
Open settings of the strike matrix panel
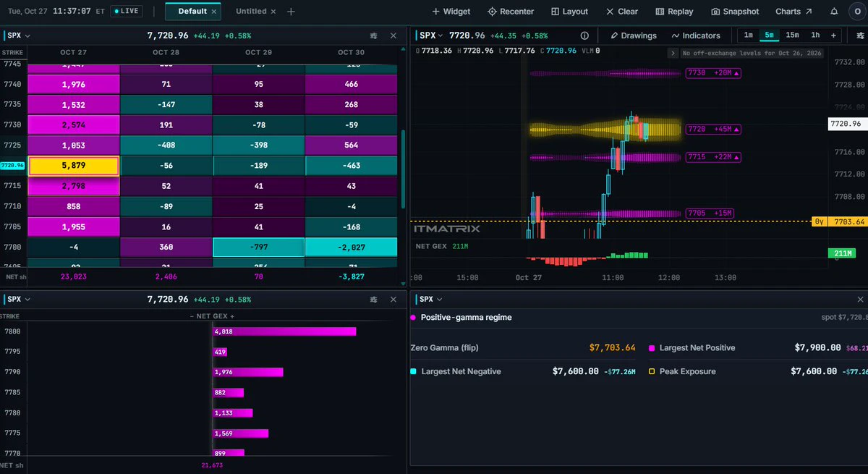click(373, 35)
